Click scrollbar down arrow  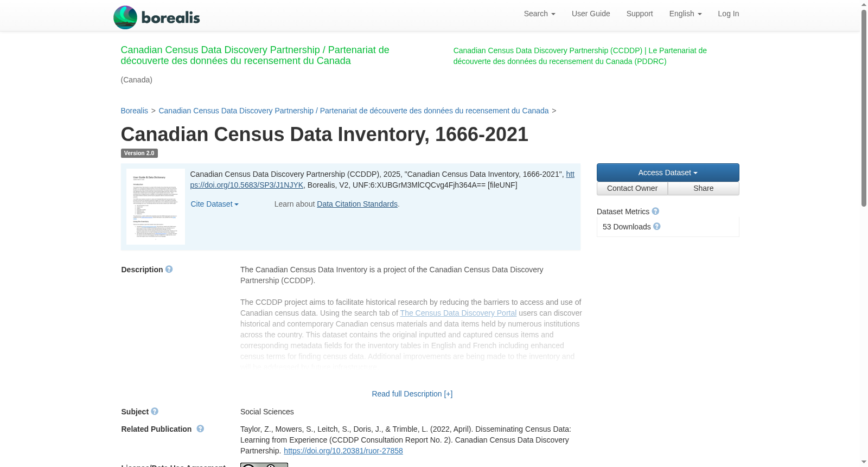point(864,462)
